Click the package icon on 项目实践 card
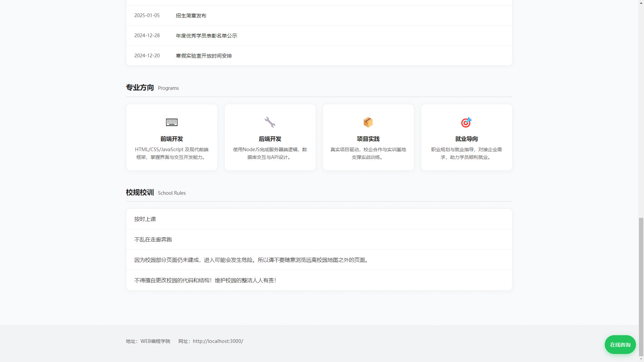This screenshot has width=644, height=362. (x=368, y=122)
